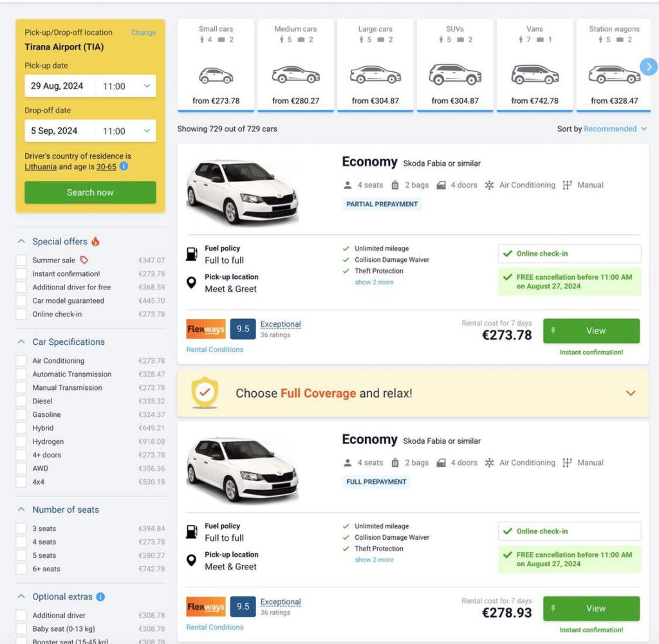Click the Search now button

point(90,192)
